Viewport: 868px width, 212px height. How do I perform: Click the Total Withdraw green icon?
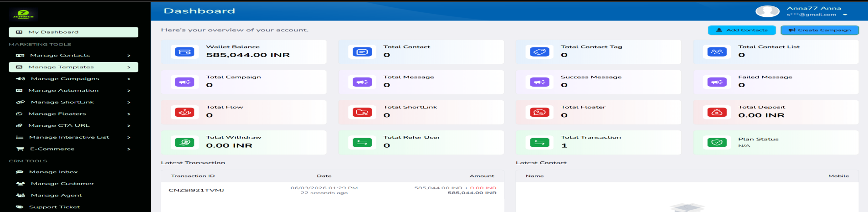(185, 142)
